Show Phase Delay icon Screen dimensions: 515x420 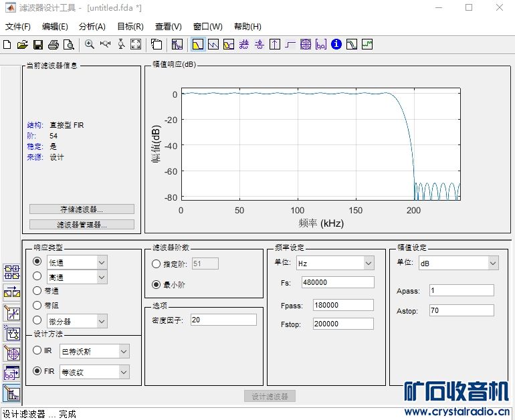point(259,44)
